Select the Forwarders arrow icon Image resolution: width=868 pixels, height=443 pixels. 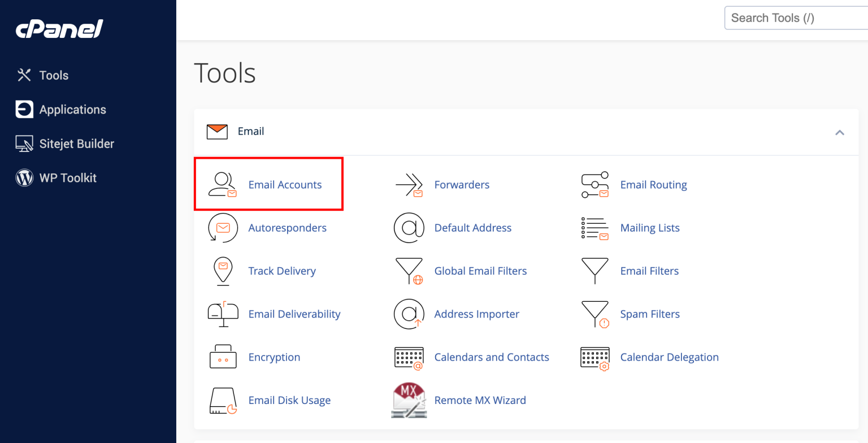point(409,184)
